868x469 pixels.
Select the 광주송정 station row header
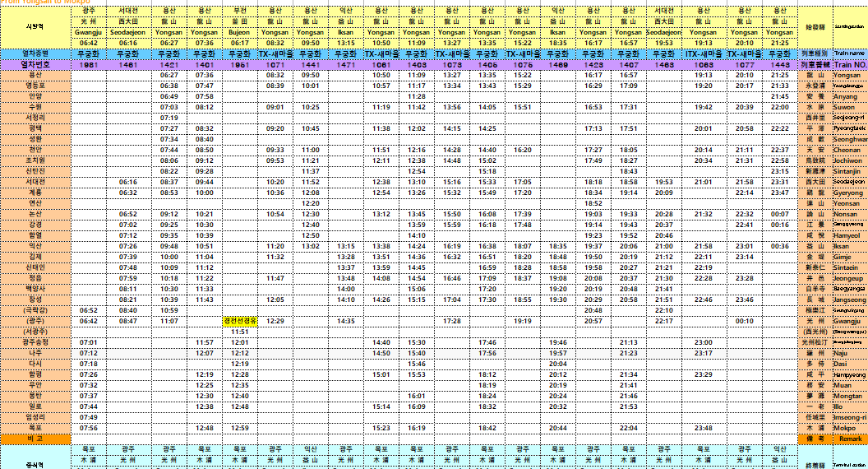tap(35, 342)
